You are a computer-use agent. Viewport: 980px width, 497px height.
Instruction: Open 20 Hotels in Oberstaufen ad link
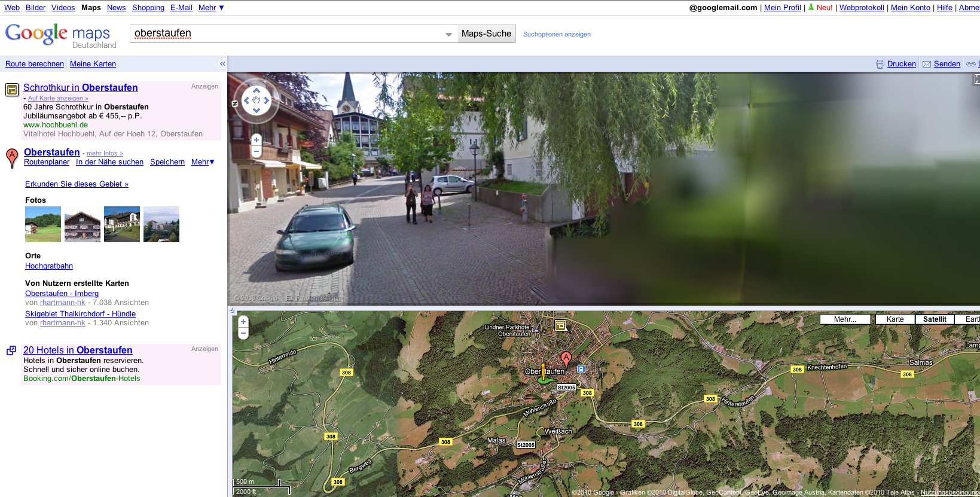(x=78, y=350)
